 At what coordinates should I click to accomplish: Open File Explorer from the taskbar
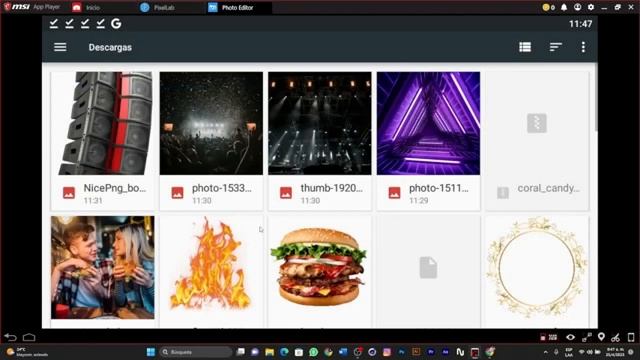coord(269,352)
